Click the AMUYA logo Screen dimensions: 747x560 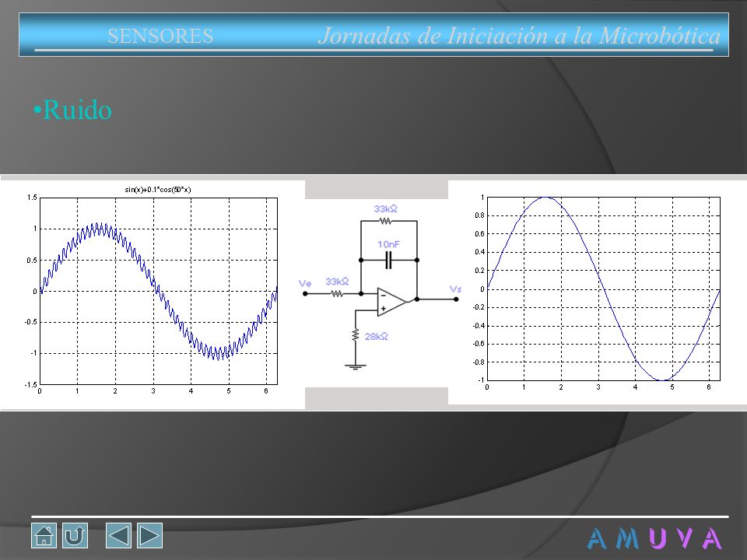pyautogui.click(x=654, y=538)
